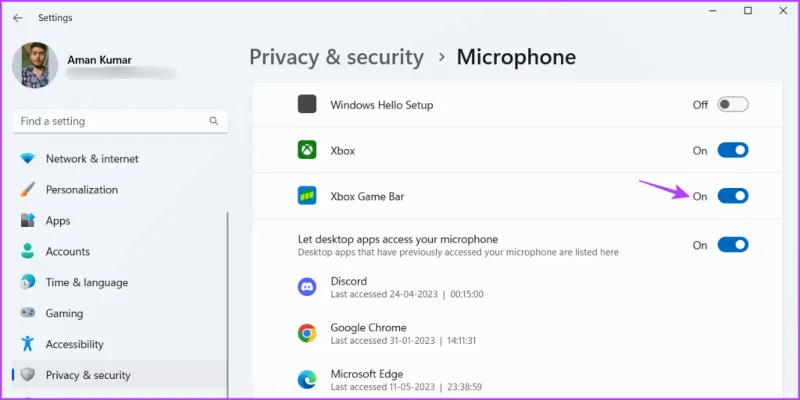Click the Google Chrome last accessed text
This screenshot has width=800, height=400.
click(403, 340)
